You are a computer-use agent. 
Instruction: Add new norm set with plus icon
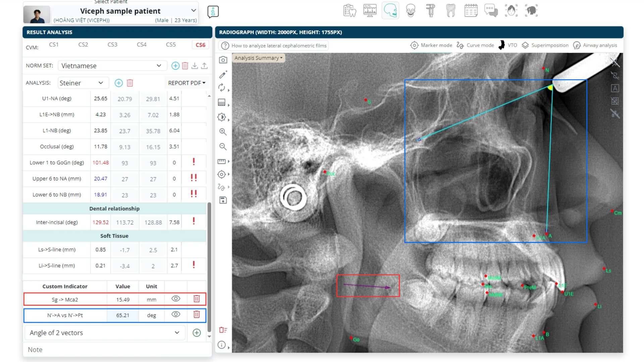[x=175, y=66]
